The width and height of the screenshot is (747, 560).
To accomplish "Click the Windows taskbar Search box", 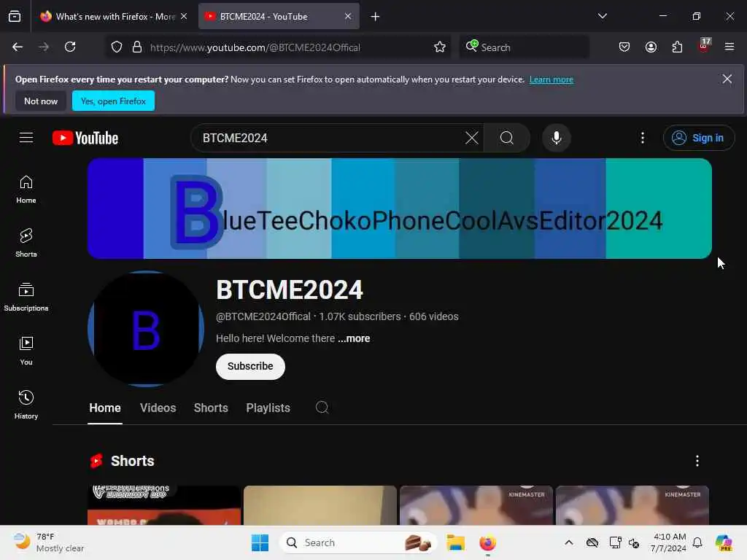I will click(x=358, y=542).
